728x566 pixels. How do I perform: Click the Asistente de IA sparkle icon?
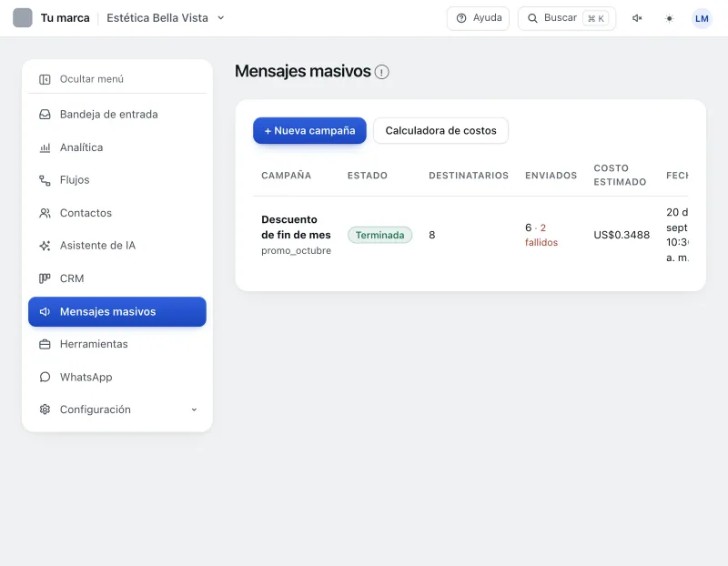[x=45, y=246]
